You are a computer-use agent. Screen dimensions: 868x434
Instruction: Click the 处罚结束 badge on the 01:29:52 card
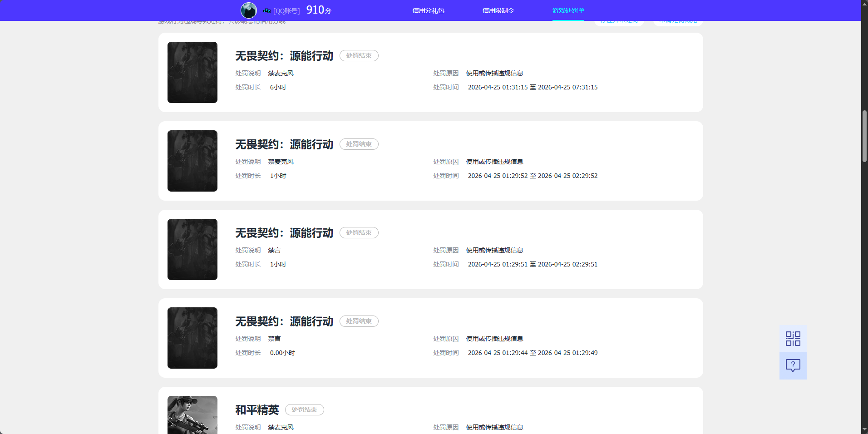(x=359, y=144)
